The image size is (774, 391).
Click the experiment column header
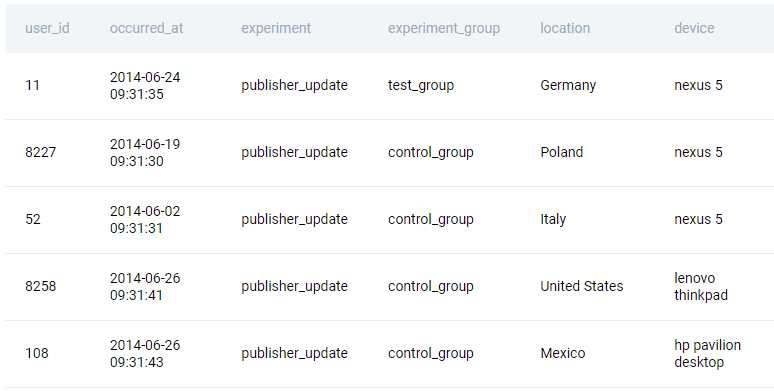[x=276, y=28]
